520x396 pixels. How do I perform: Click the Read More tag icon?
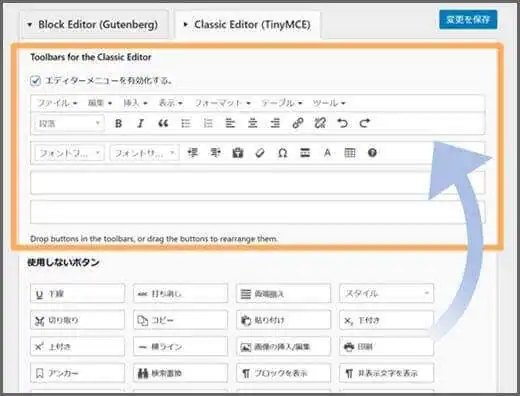click(x=305, y=153)
